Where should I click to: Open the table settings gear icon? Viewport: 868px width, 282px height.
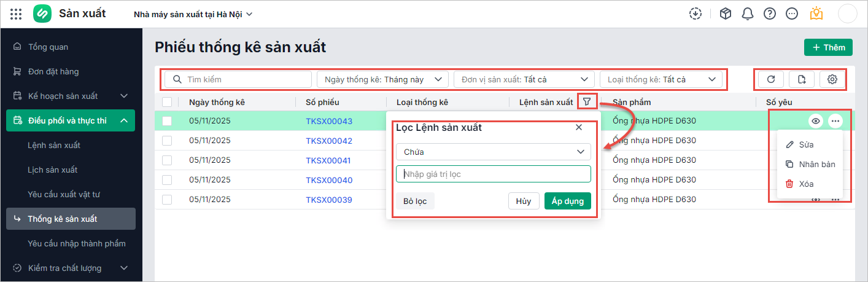[832, 79]
